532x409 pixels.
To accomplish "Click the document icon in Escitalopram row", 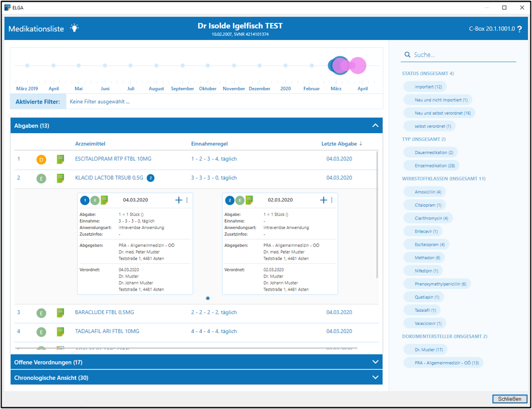I will tap(61, 159).
